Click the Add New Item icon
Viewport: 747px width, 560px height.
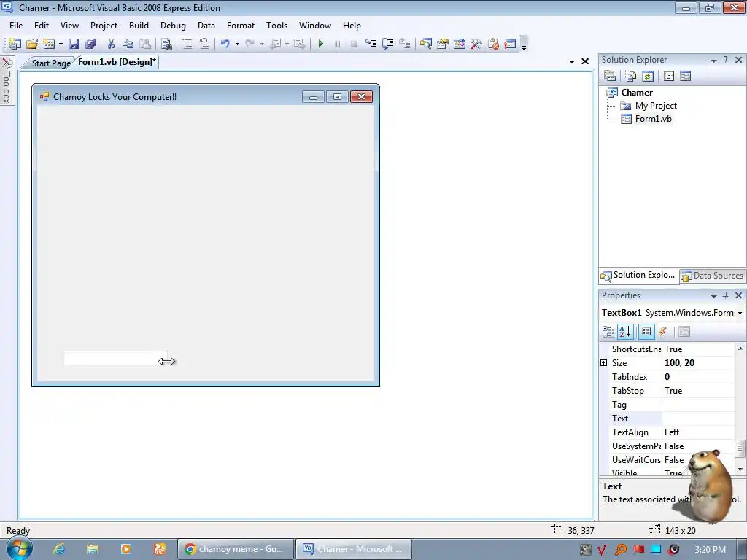coord(49,44)
